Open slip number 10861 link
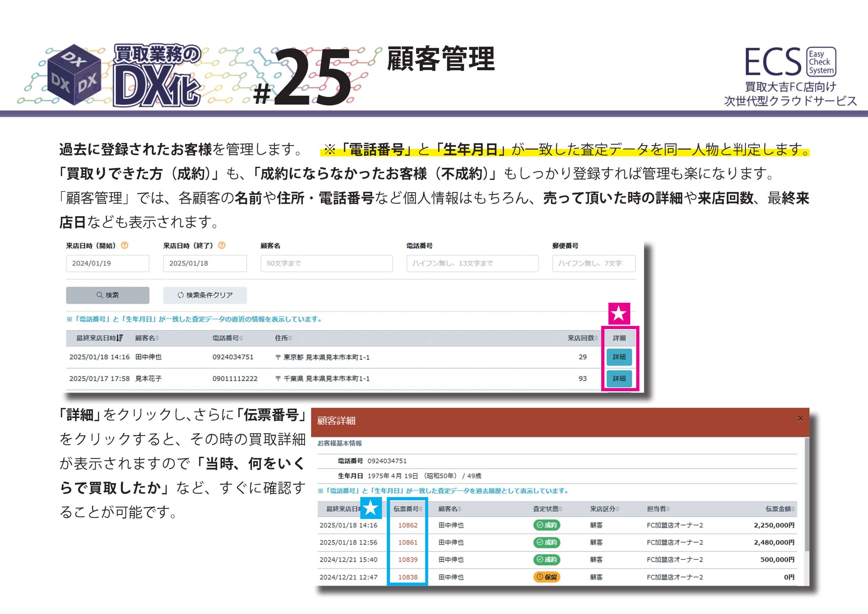This screenshot has width=868, height=614. [x=408, y=542]
